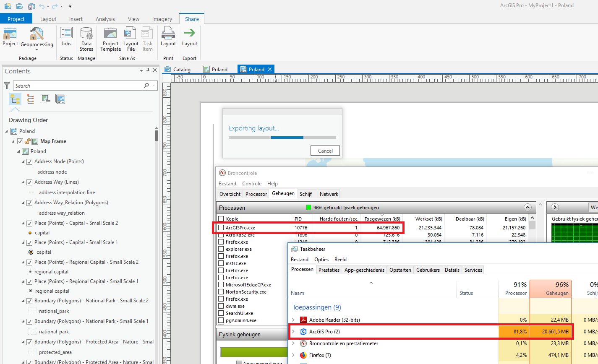Viewport: 598px width, 364px height.
Task: Open the Jobs status button
Action: 66,37
